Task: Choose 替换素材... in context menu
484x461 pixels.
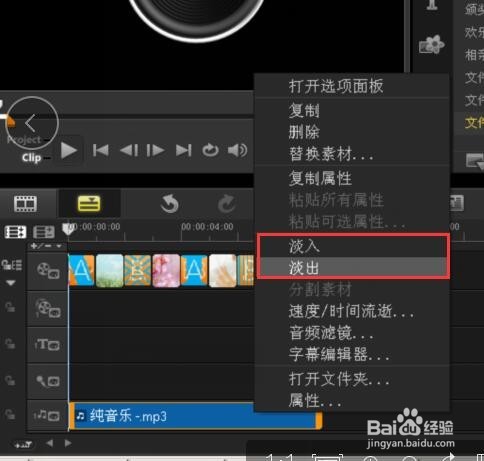Action: [353, 154]
